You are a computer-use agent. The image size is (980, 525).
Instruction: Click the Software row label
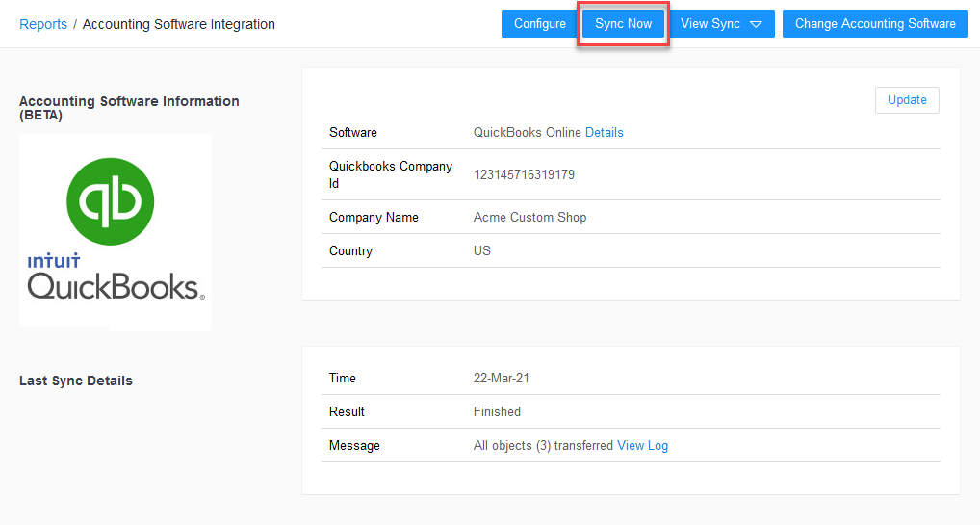[353, 133]
